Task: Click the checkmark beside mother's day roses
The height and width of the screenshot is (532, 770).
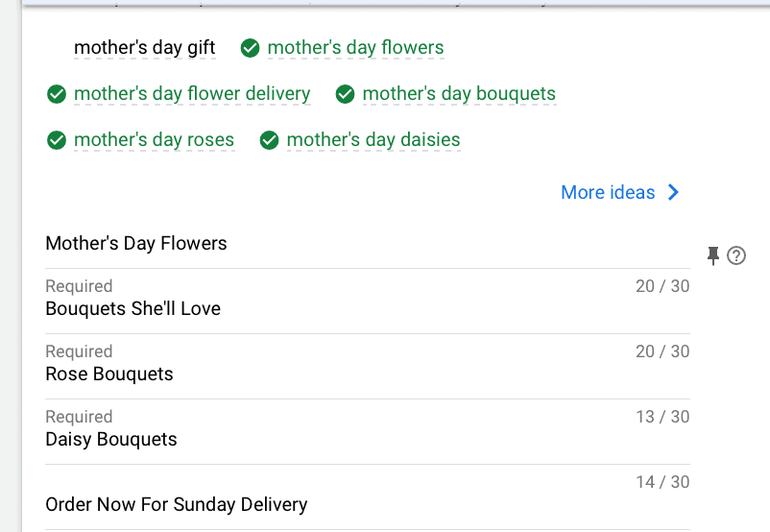Action: tap(57, 140)
